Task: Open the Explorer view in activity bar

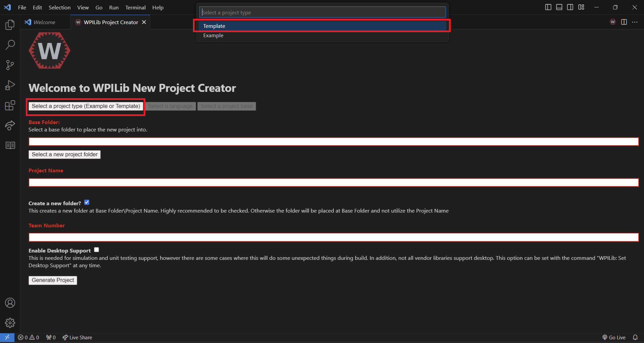Action: (10, 24)
